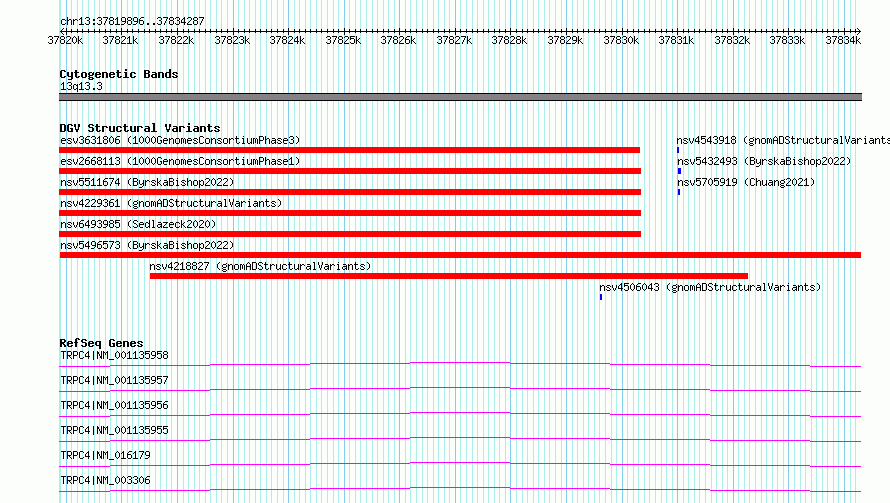Viewport: 890px width, 503px height.
Task: Click the chr13:37819896..37834287 coordinate label
Action: 132,21
